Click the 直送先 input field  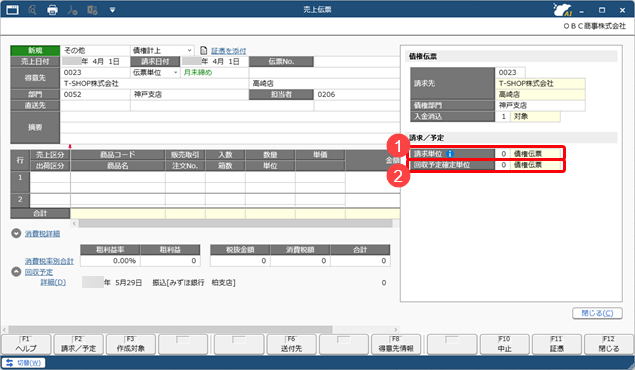95,105
